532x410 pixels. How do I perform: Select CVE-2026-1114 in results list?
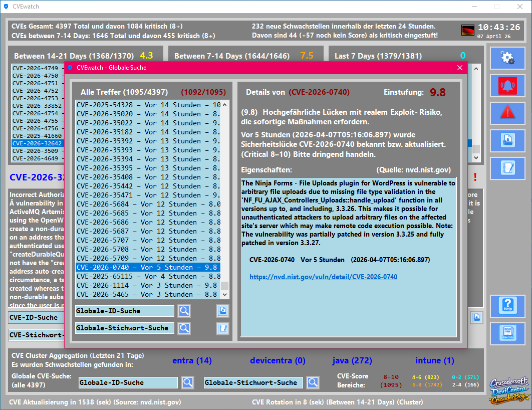[148, 285]
